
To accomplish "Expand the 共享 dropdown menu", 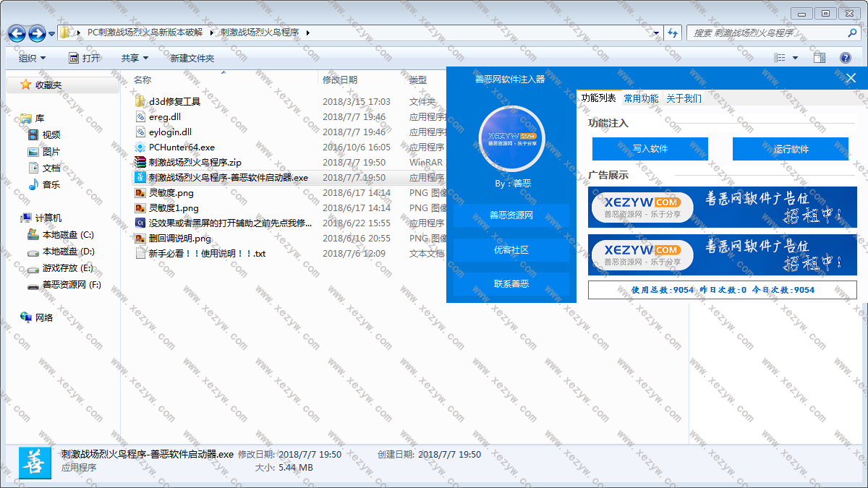I will click(x=135, y=58).
